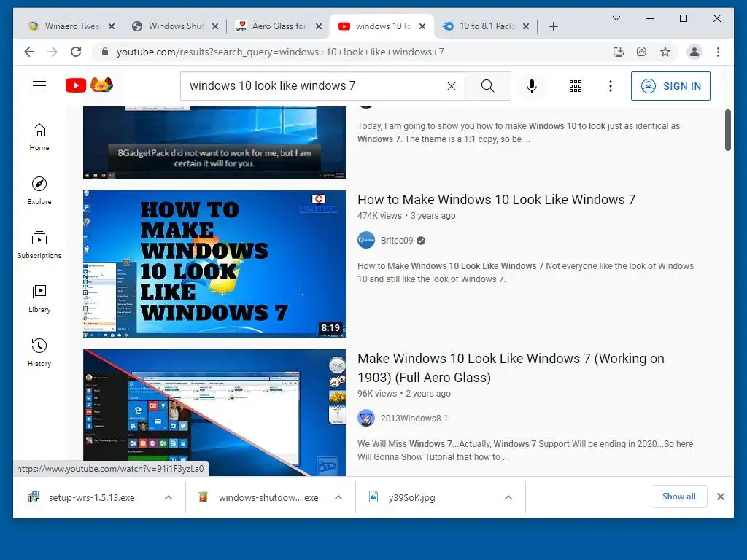Search with voice microphone icon
This screenshot has width=747, height=560.
point(532,86)
